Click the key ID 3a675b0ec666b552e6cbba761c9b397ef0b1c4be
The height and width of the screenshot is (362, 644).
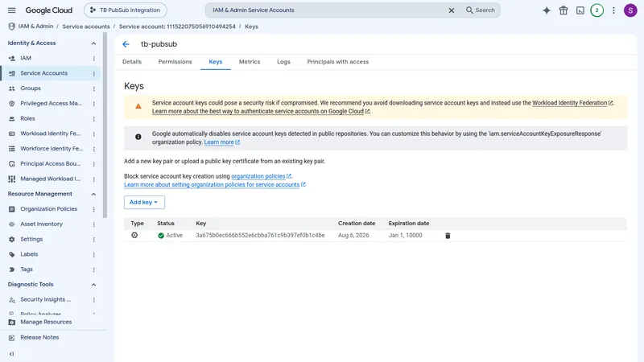click(x=260, y=236)
